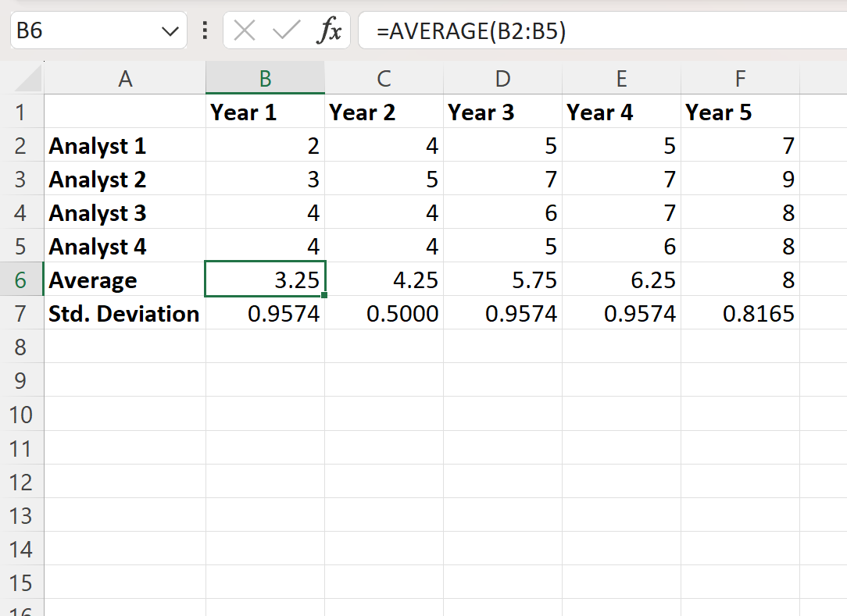Viewport: 847px width, 616px height.
Task: Click the Select All corner triangle
Action: 28,80
